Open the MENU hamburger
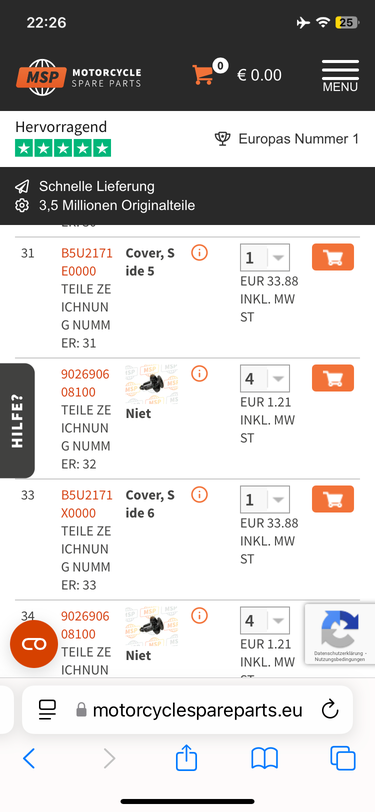 340,76
